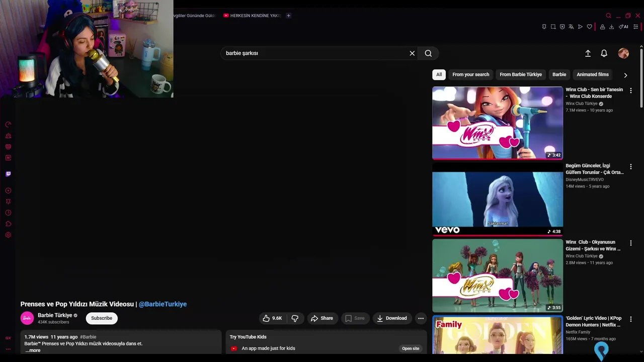Open the ad blocker shield icon

[562, 27]
